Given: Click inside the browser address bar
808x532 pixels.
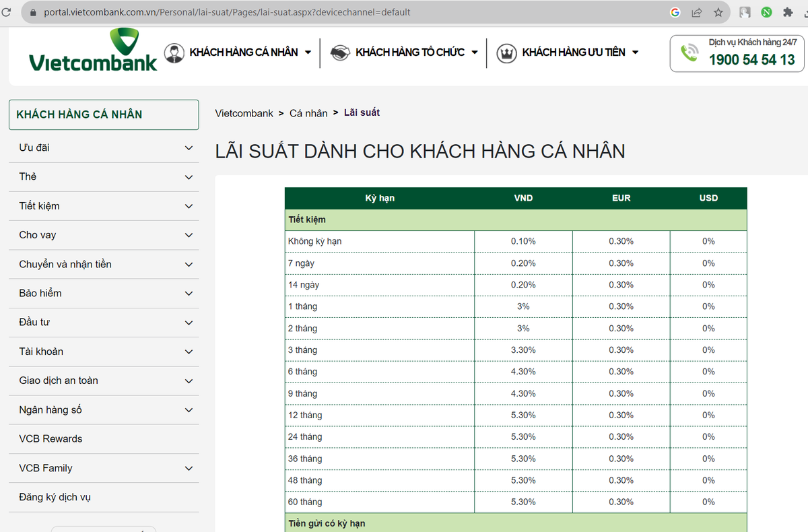Looking at the screenshot, I should click(269, 11).
